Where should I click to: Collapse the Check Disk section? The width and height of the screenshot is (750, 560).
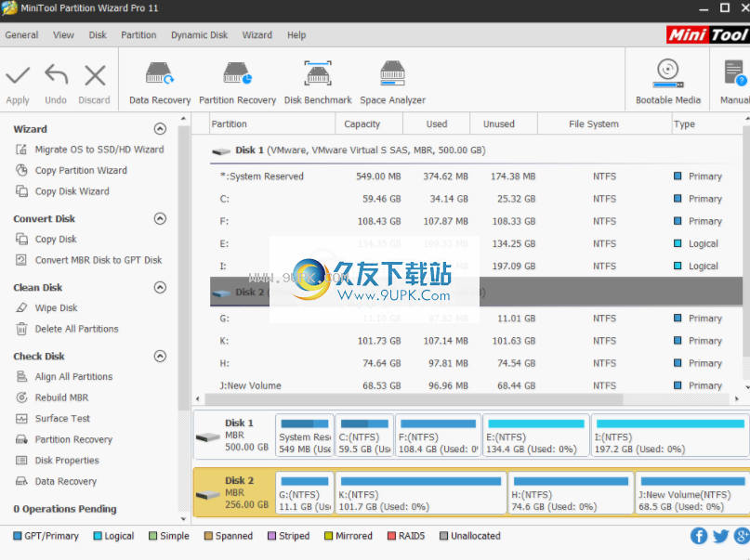[x=160, y=356]
